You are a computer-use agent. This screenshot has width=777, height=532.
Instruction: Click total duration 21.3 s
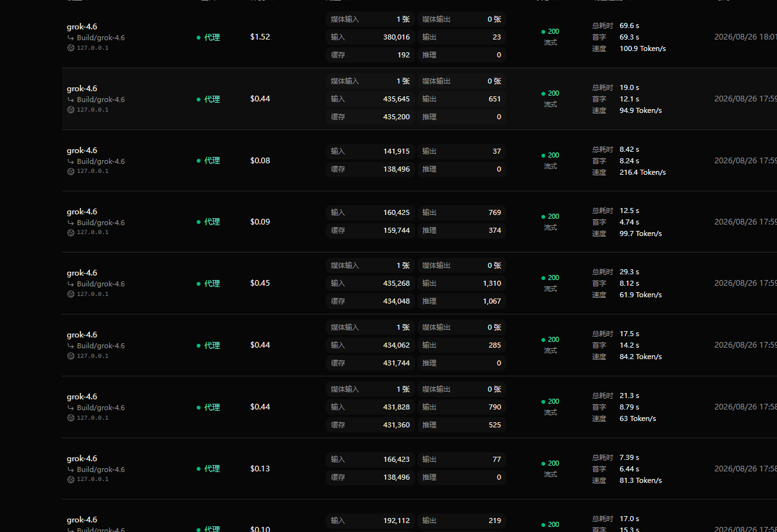point(630,395)
